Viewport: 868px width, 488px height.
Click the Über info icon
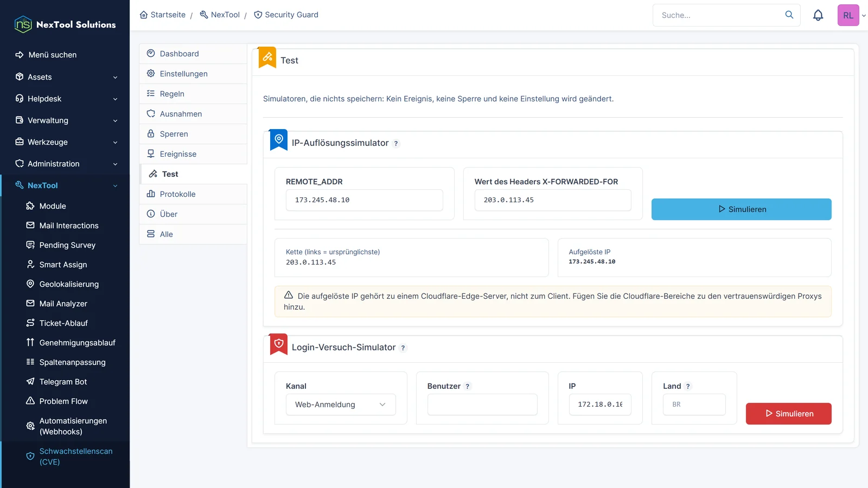[151, 214]
